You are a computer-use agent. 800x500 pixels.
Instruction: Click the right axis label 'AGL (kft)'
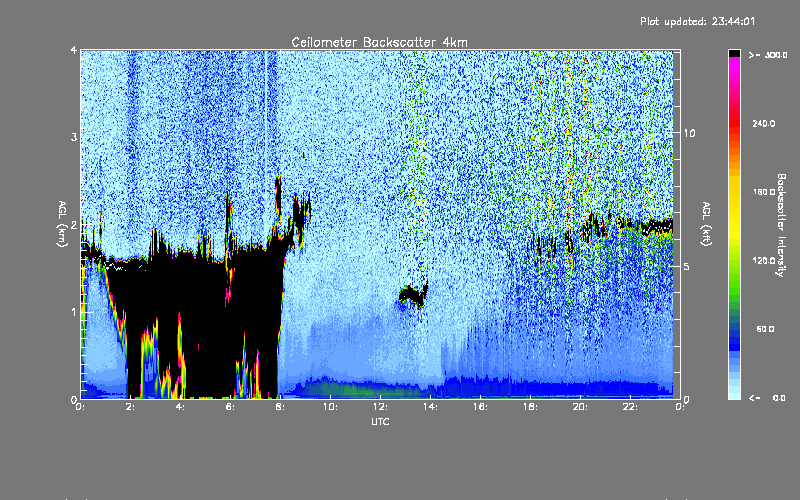coord(707,224)
